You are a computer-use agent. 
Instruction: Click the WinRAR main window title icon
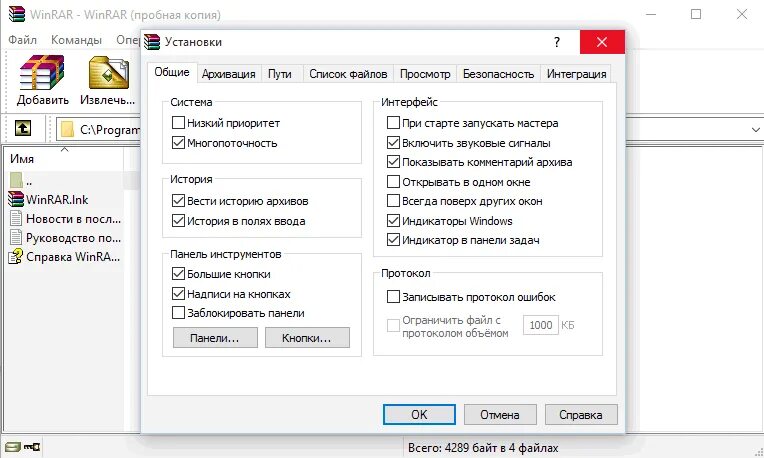click(x=17, y=14)
